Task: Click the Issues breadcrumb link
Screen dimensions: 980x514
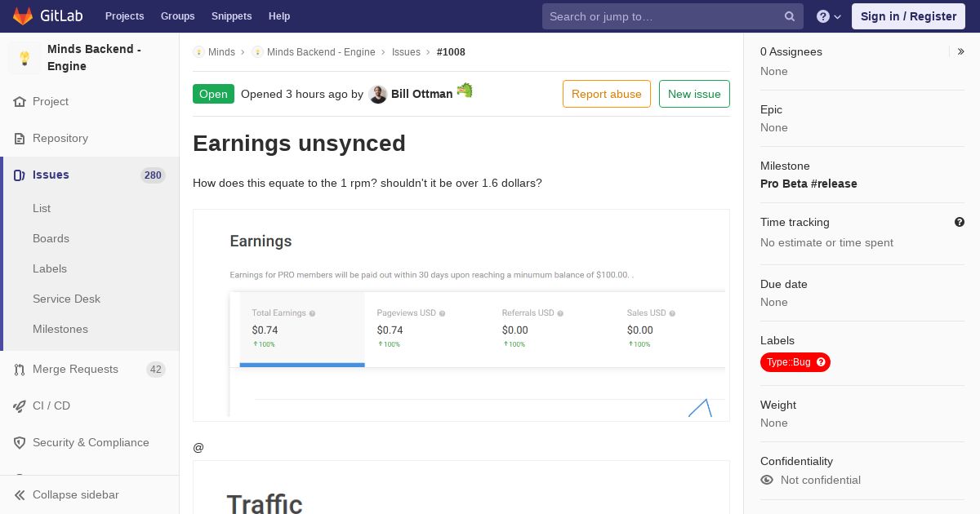Action: tap(406, 52)
